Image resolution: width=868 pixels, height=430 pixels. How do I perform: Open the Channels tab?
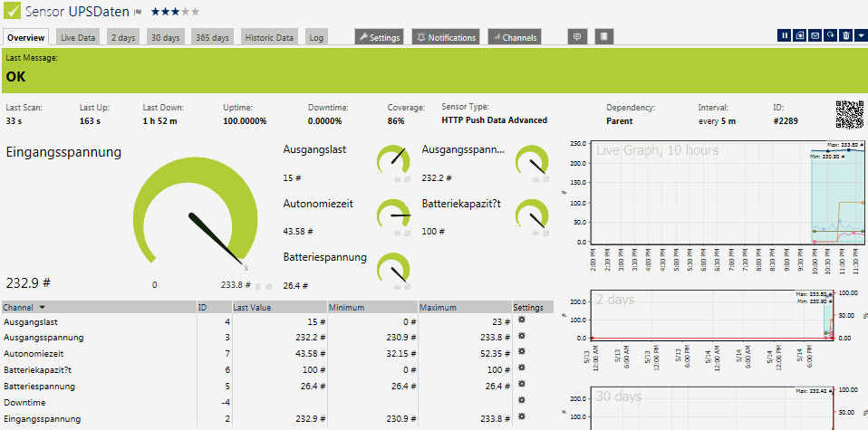(515, 37)
